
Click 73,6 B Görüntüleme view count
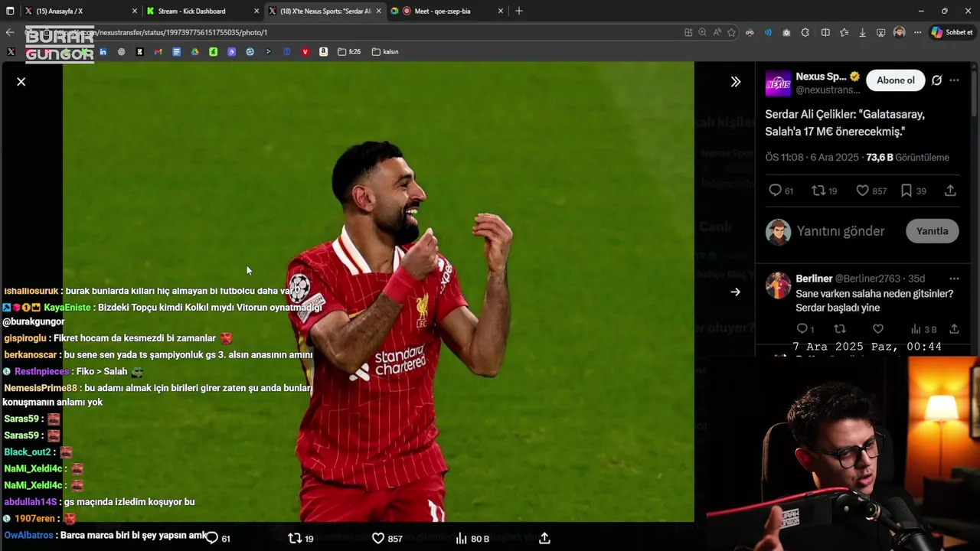pos(907,158)
